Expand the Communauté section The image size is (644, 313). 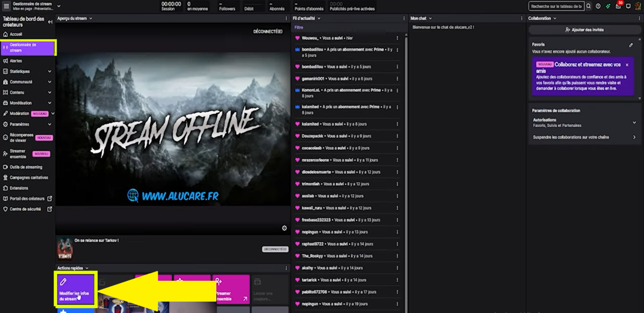pyautogui.click(x=49, y=82)
